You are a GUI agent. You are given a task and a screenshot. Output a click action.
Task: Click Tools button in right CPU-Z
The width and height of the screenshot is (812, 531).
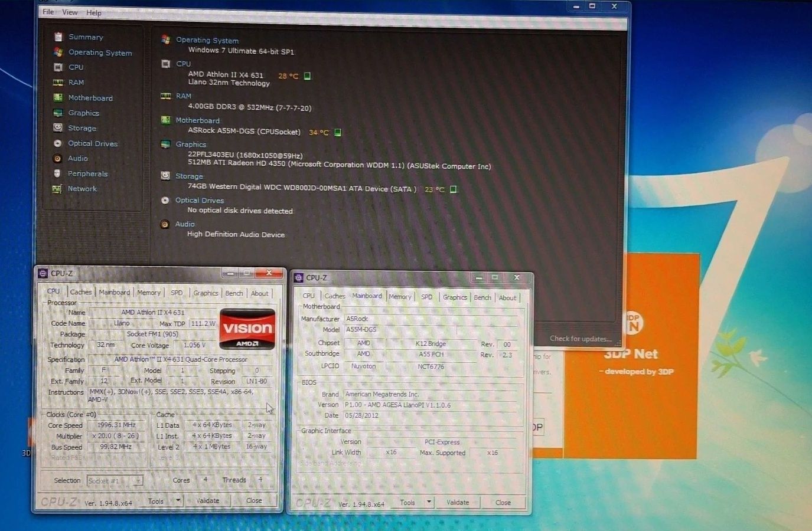click(407, 503)
